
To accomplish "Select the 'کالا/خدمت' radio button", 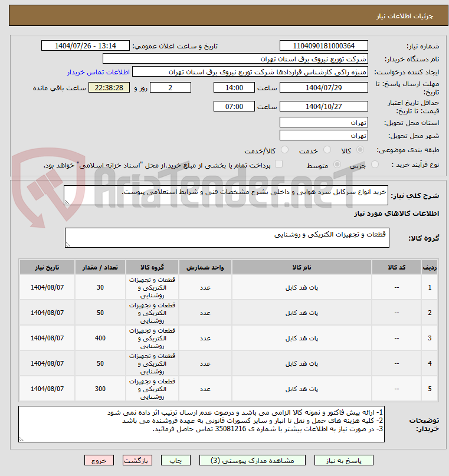I will click(285, 150).
